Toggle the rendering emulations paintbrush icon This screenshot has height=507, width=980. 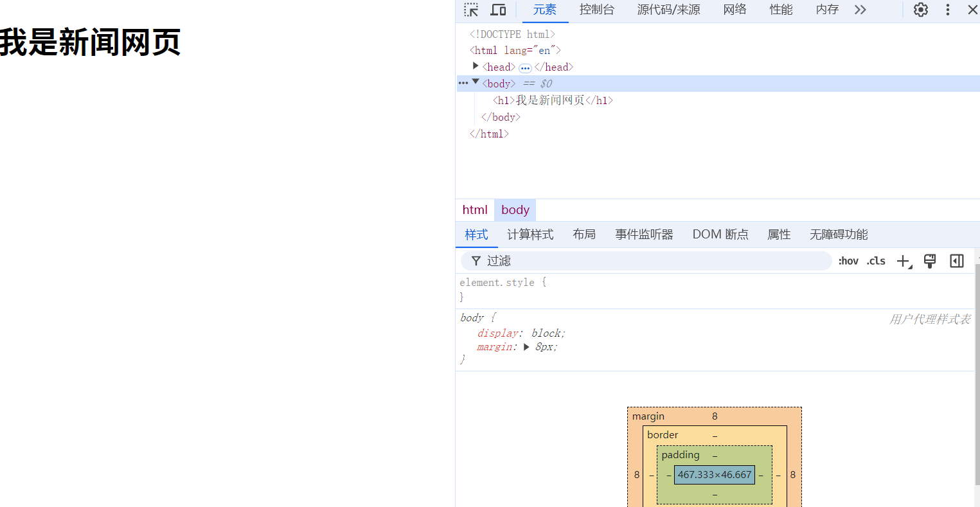pos(929,261)
